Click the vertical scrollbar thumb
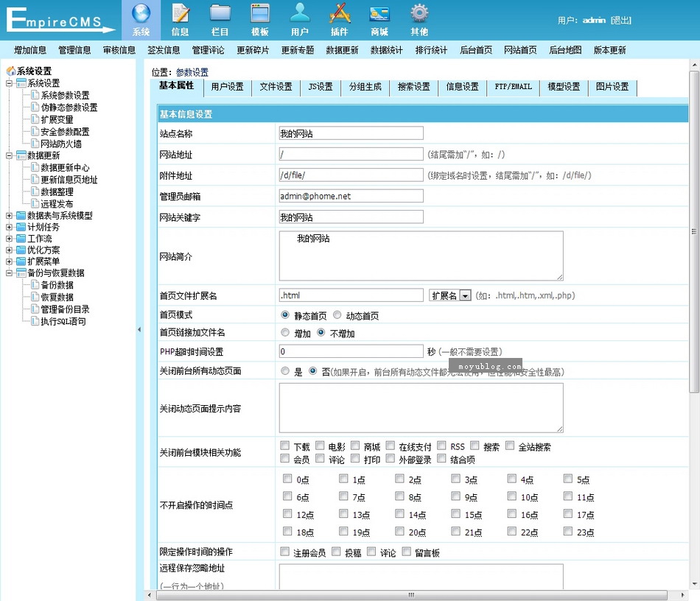Viewport: 700px width, 601px height. pos(694,232)
